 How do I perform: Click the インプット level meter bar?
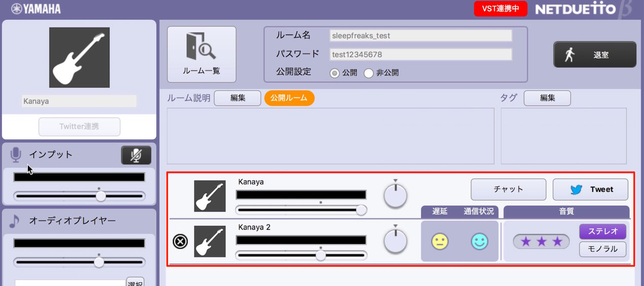79,177
